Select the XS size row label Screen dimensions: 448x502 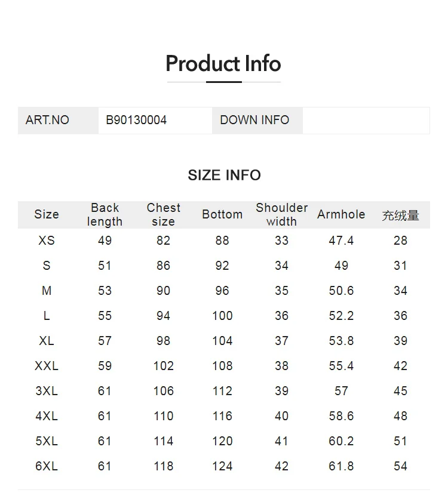tap(47, 241)
